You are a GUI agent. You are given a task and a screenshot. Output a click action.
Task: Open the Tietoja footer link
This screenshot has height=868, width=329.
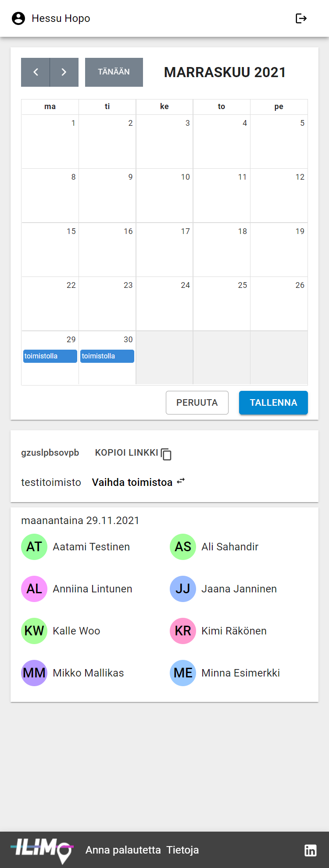[x=182, y=850]
